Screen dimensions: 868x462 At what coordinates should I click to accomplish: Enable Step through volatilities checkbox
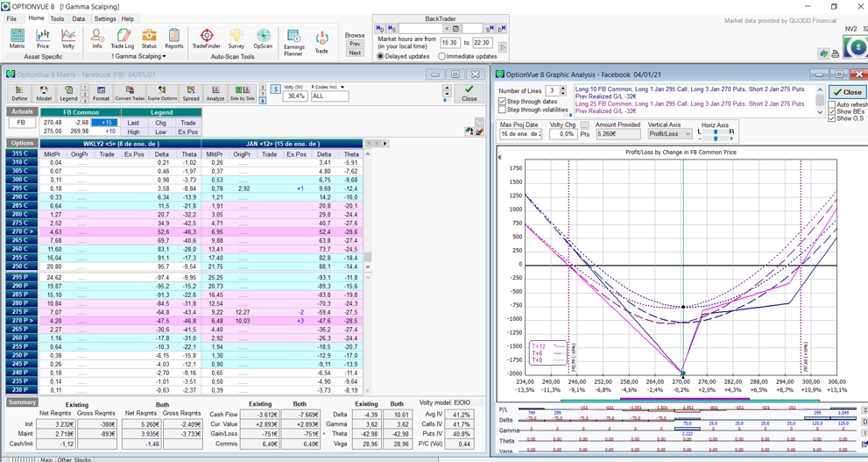click(x=502, y=110)
